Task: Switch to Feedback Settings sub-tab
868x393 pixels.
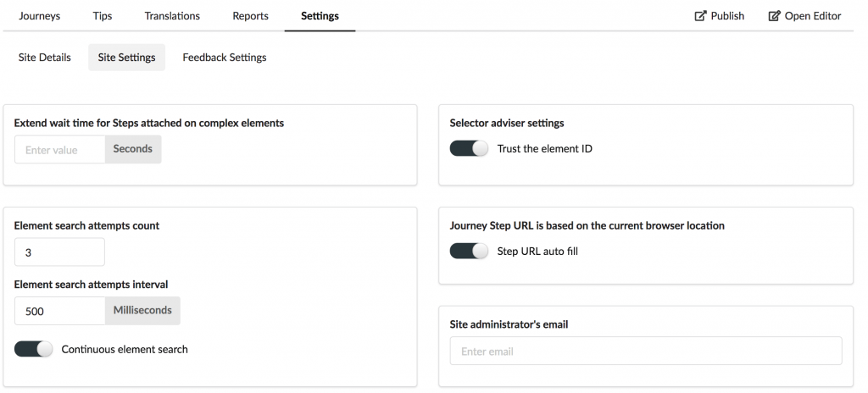Action: [224, 58]
